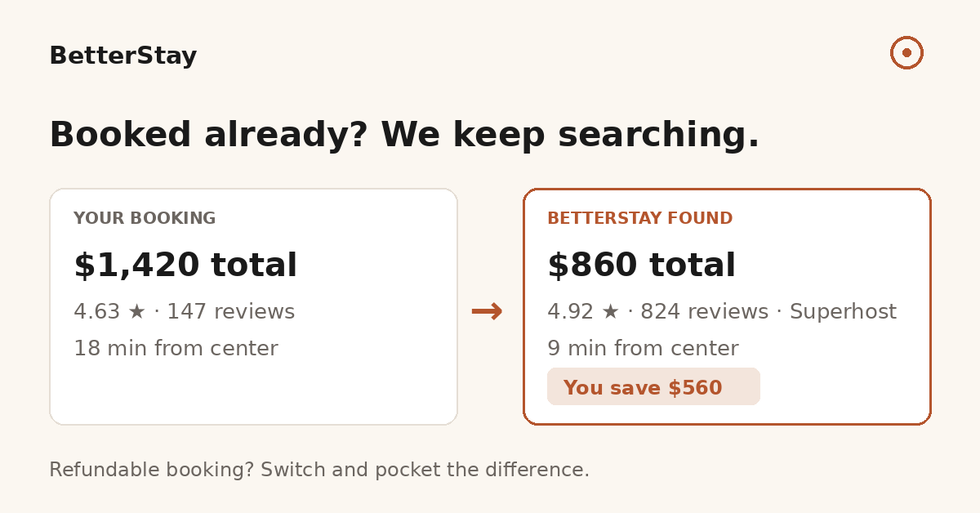The height and width of the screenshot is (513, 980).
Task: Open the BetterStay logo
Action: click(x=122, y=56)
